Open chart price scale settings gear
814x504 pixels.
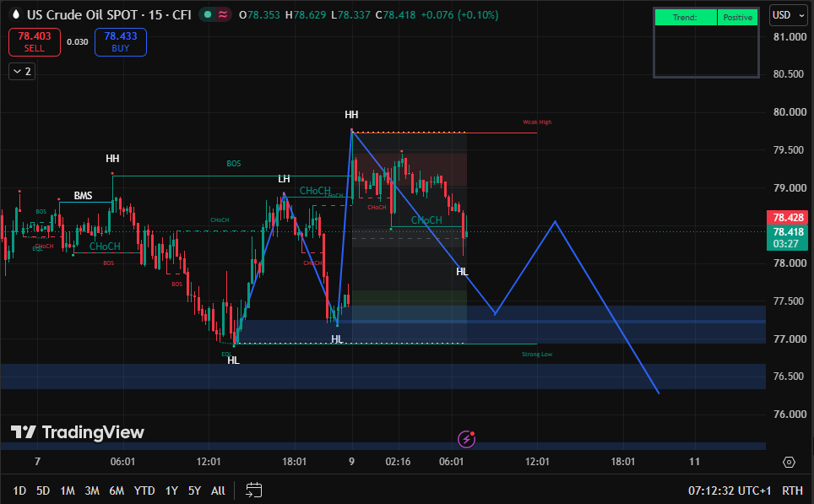[x=789, y=462]
